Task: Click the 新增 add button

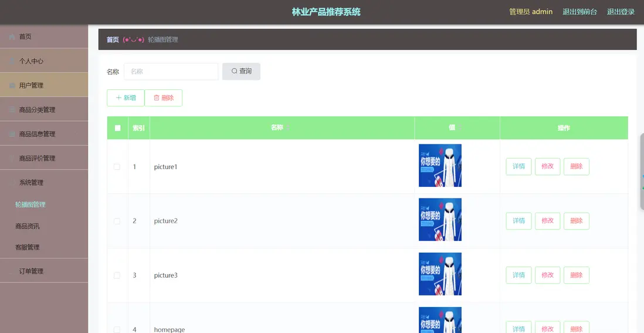Action: point(126,98)
